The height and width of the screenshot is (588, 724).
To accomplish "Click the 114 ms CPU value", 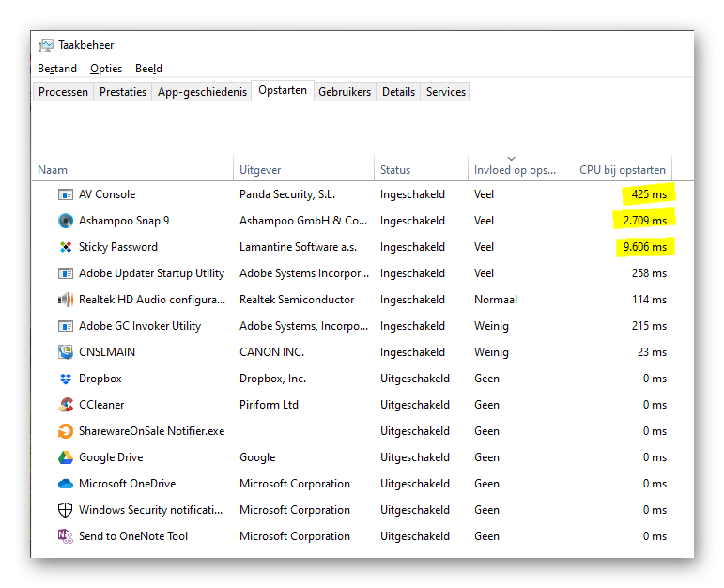I will (649, 300).
